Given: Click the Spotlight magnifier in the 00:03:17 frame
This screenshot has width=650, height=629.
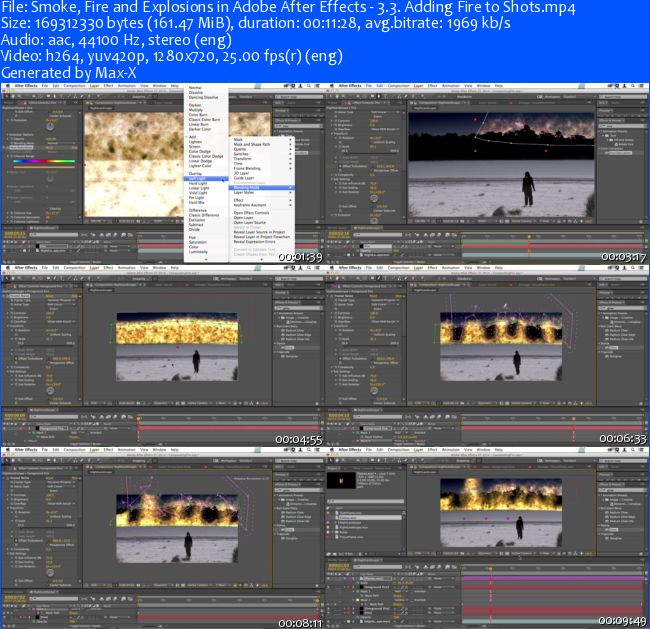Looking at the screenshot, I should click(x=633, y=86).
